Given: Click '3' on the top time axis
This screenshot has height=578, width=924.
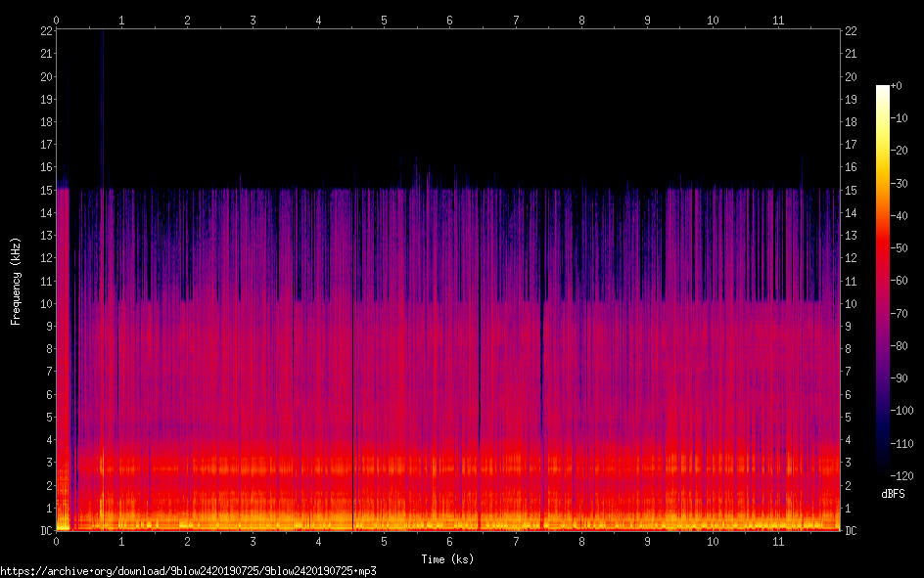Looking at the screenshot, I should tap(254, 20).
